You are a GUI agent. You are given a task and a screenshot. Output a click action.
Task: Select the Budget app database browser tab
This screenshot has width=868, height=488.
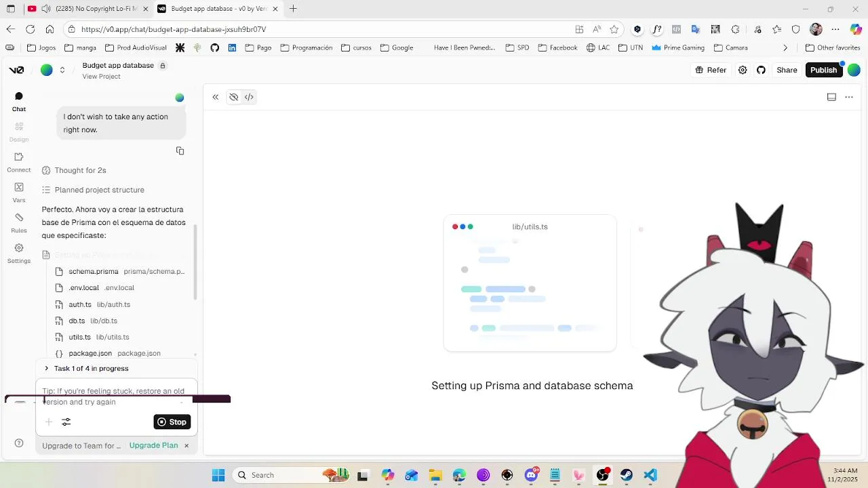218,9
